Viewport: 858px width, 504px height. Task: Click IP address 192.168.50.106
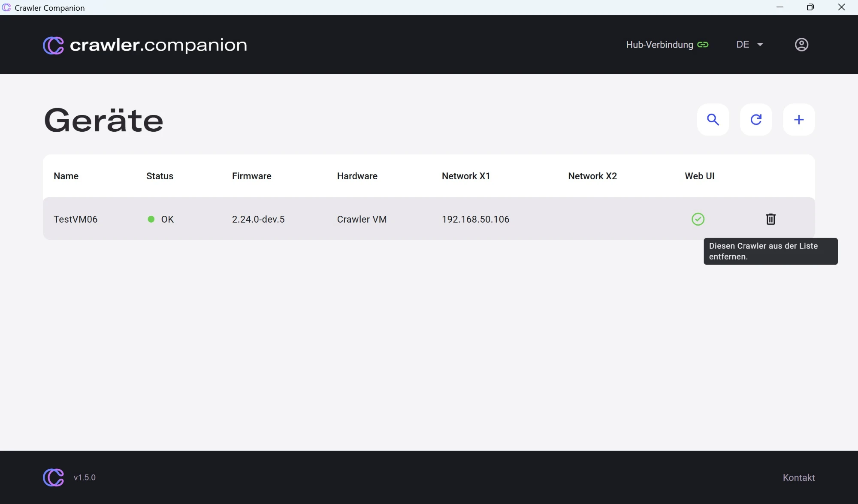click(x=475, y=219)
